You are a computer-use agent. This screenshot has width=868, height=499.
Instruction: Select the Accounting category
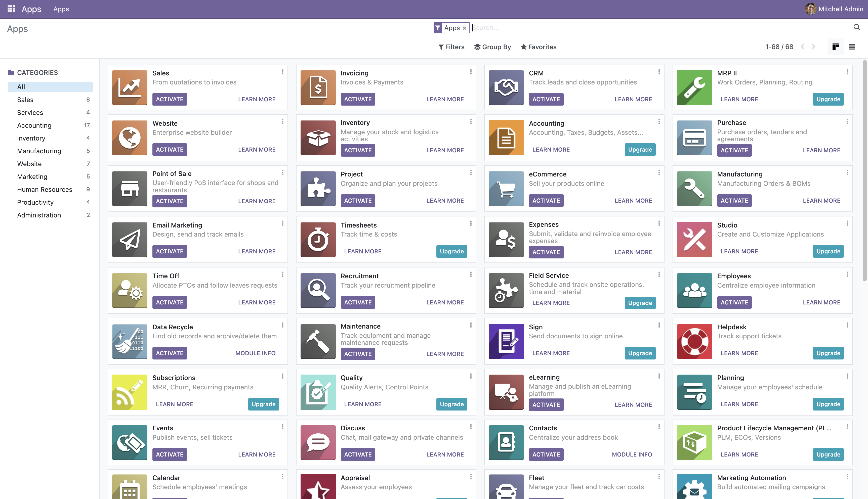pyautogui.click(x=34, y=125)
